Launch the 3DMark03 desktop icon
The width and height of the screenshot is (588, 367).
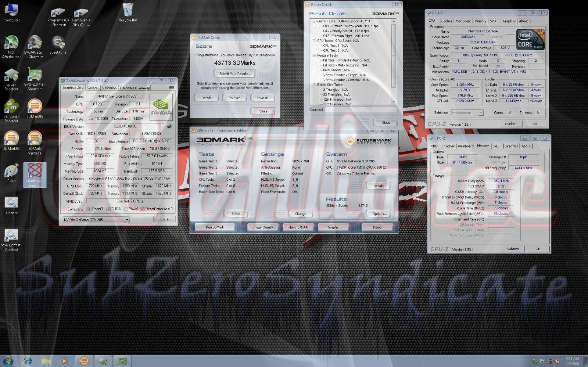[11, 141]
